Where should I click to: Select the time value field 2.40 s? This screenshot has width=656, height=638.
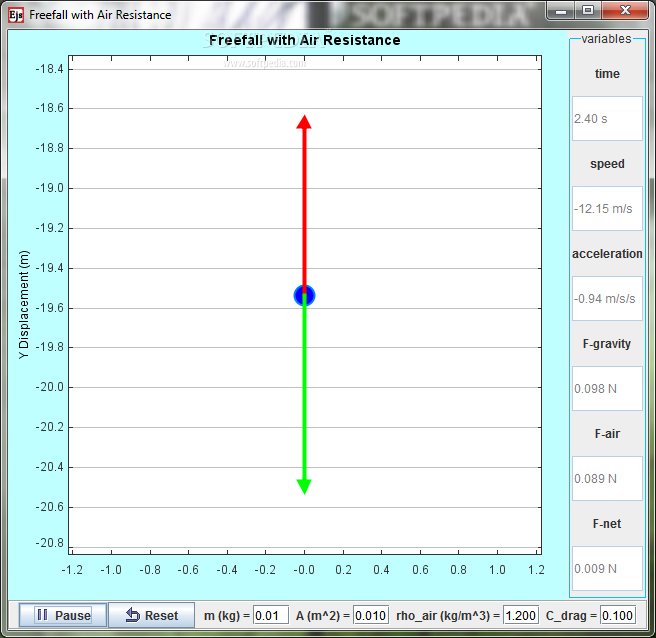(607, 119)
